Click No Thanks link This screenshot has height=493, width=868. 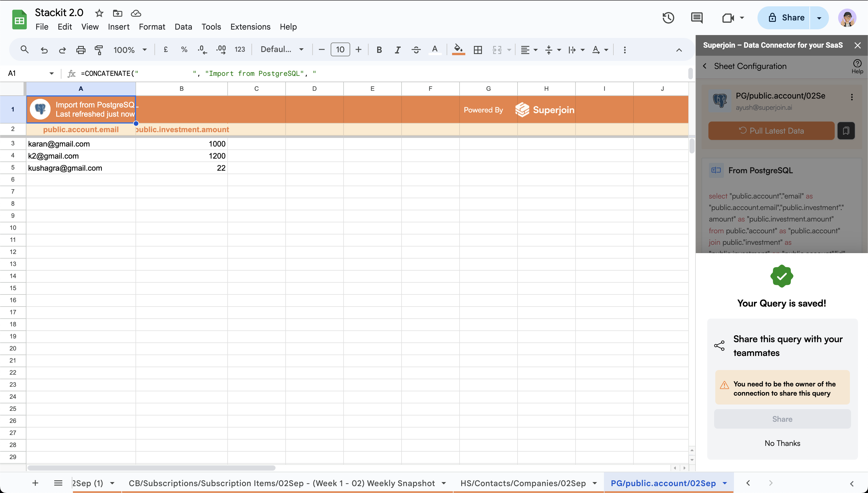pos(782,443)
